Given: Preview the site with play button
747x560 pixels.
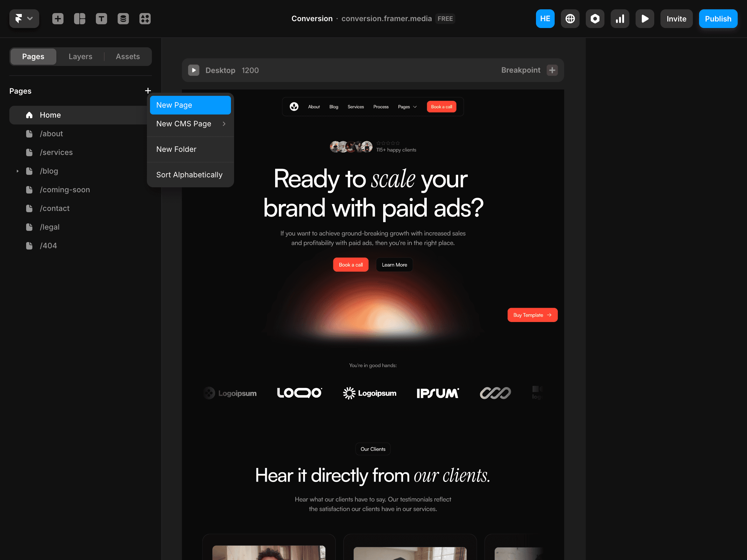Looking at the screenshot, I should pyautogui.click(x=645, y=19).
